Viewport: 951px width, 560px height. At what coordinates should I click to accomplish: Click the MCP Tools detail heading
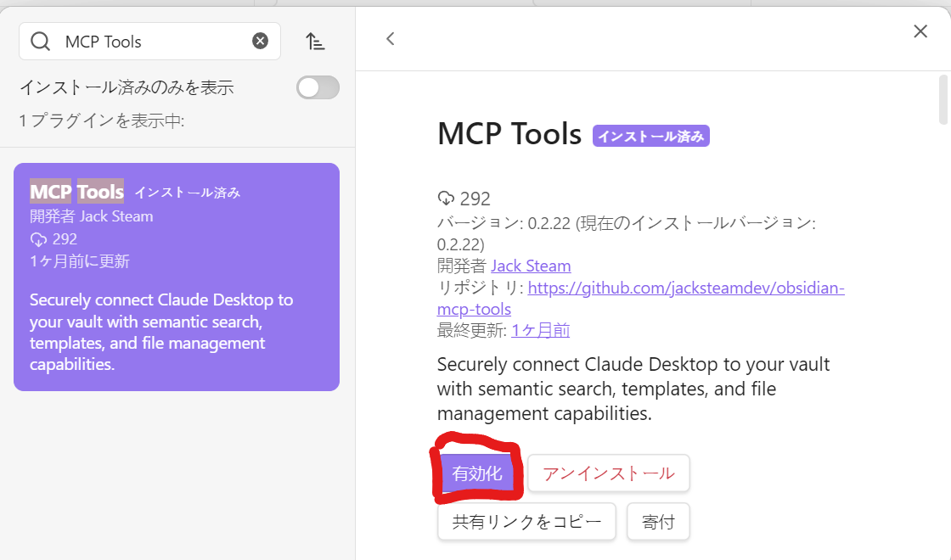[509, 134]
